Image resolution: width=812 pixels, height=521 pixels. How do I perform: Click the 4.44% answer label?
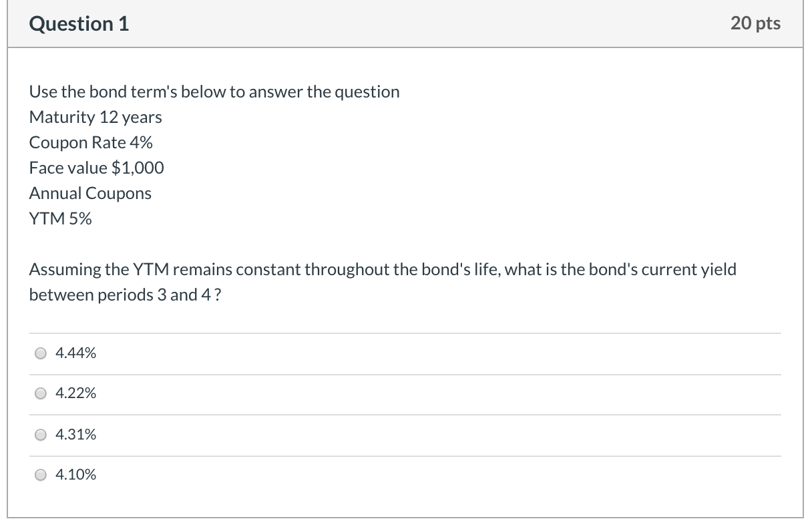point(75,353)
